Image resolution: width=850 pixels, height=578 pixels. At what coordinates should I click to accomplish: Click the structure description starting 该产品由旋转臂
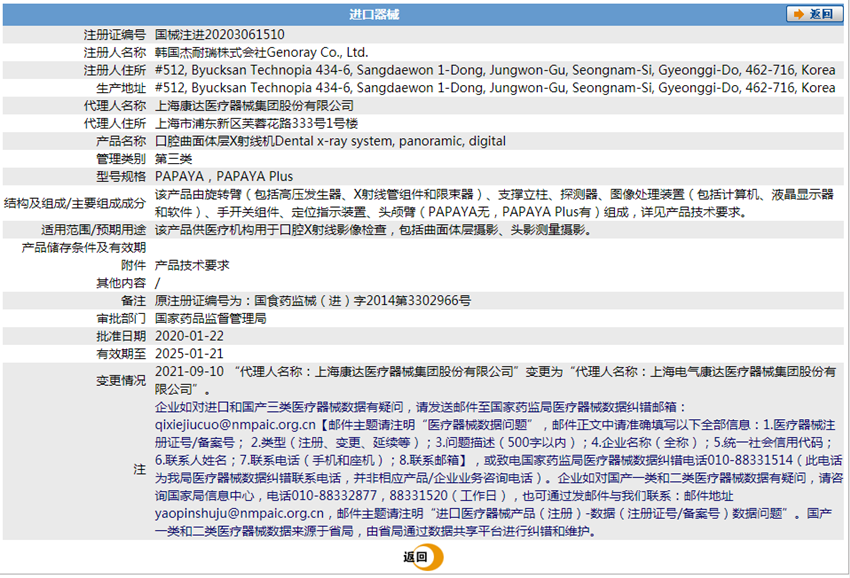(x=494, y=203)
